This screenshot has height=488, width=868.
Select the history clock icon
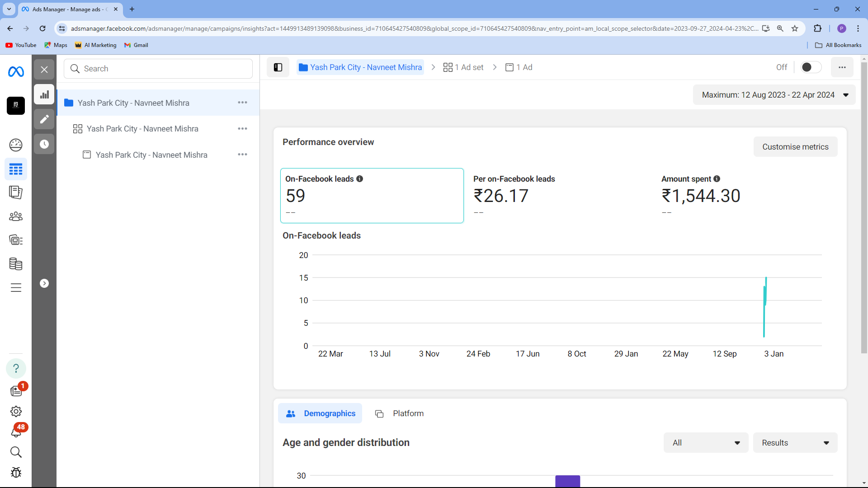click(44, 144)
